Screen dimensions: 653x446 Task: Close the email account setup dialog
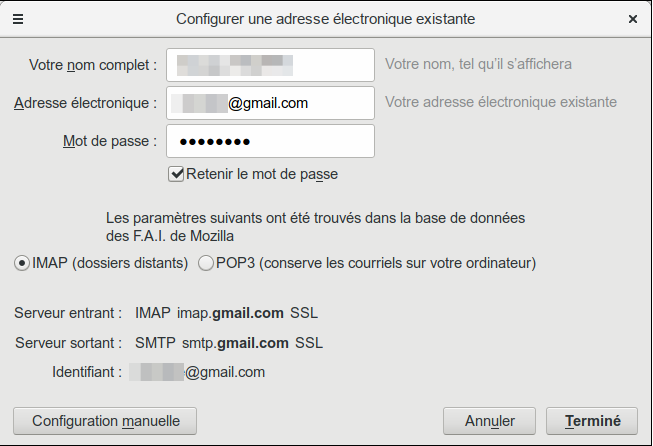[632, 18]
